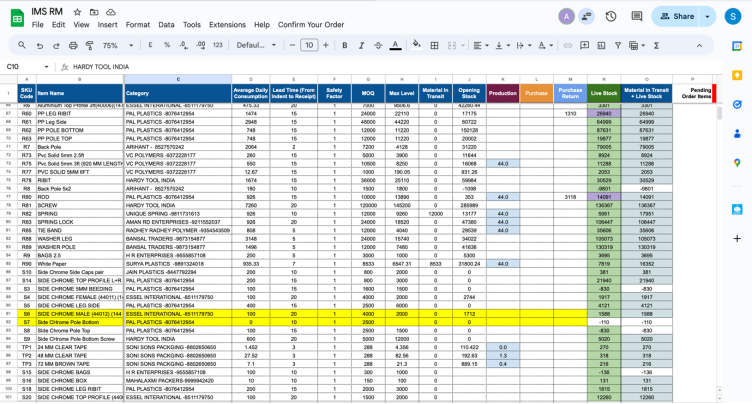Create a filter
Screen dimensions: 752x404
(x=618, y=46)
